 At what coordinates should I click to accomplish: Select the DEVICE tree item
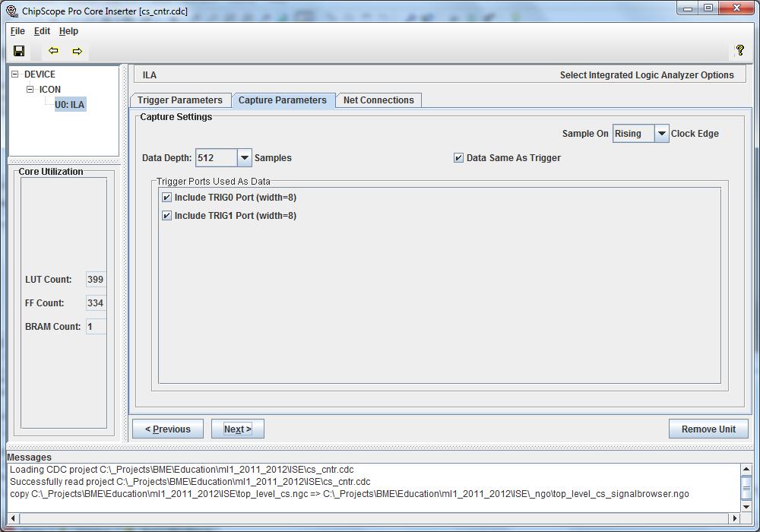coord(40,74)
